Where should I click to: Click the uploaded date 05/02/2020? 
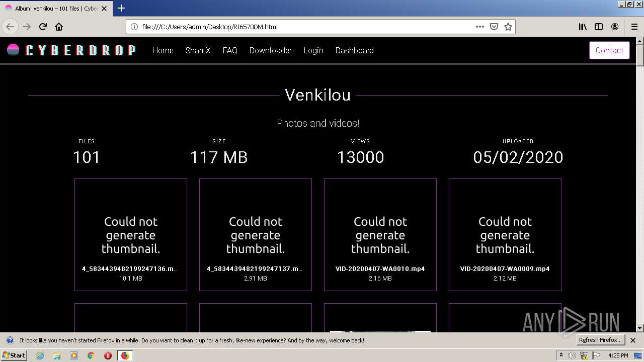click(x=518, y=157)
